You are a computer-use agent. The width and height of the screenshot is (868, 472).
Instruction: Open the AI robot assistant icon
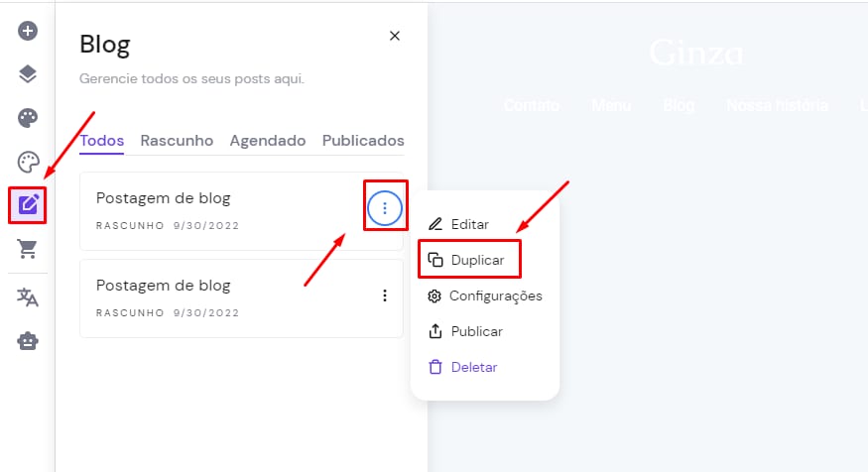click(28, 340)
